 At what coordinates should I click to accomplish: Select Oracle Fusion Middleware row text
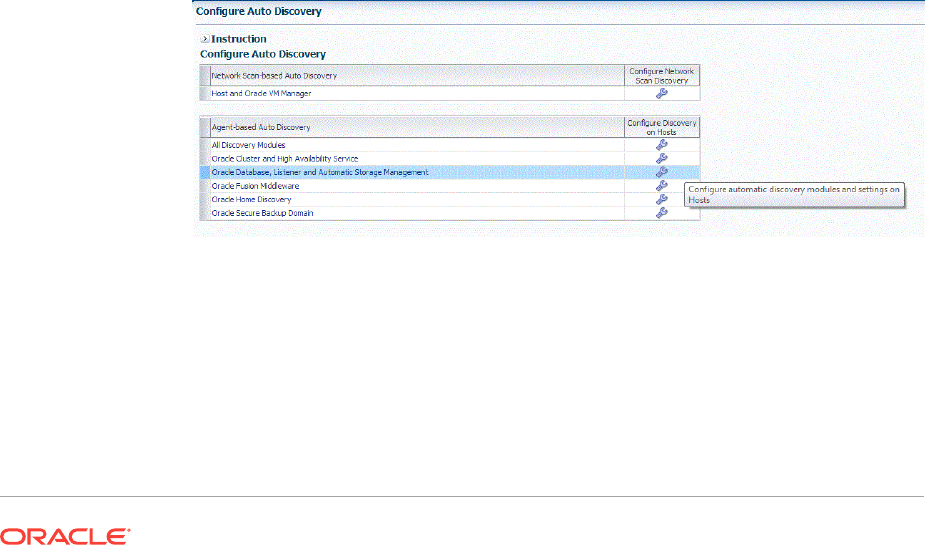tap(255, 185)
